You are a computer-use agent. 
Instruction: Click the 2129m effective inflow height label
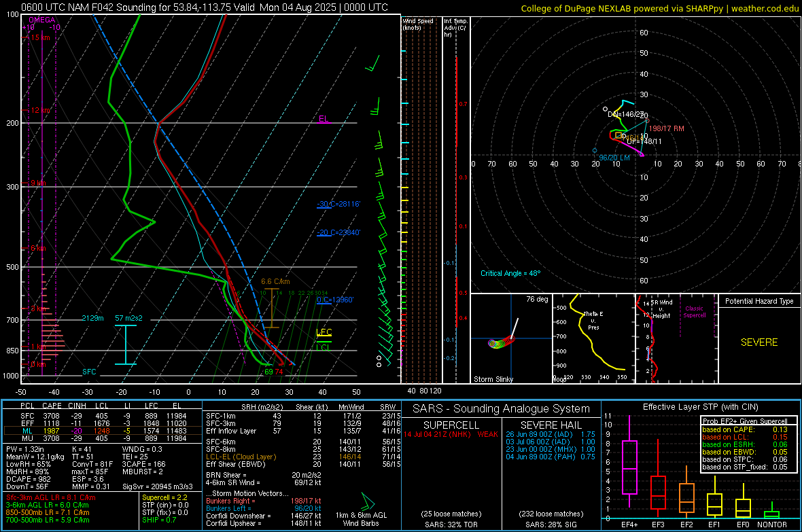(x=92, y=318)
